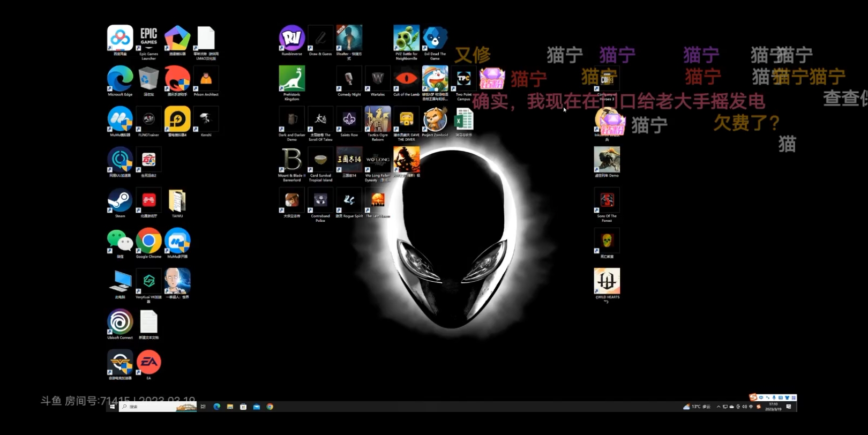Open the Two Point Campus shortcut
This screenshot has height=435, width=868.
coord(463,83)
